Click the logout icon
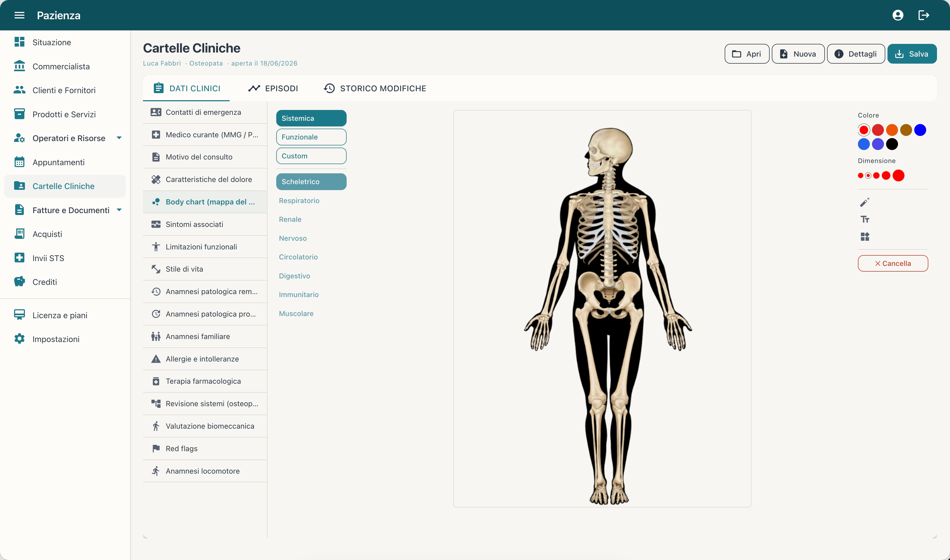The image size is (950, 560). pos(923,15)
